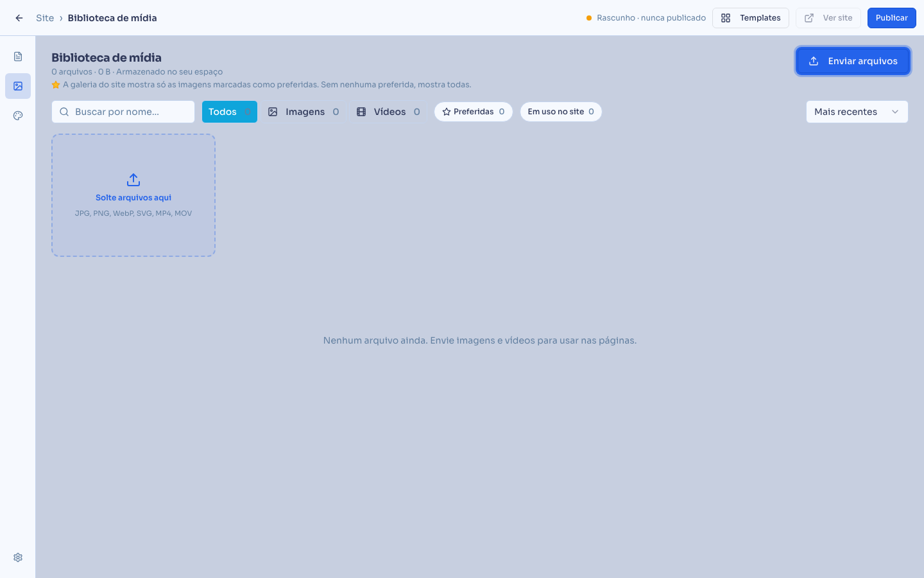Click the Biblioteca de mídia breadcrumb text
This screenshot has height=578, width=924.
point(112,18)
